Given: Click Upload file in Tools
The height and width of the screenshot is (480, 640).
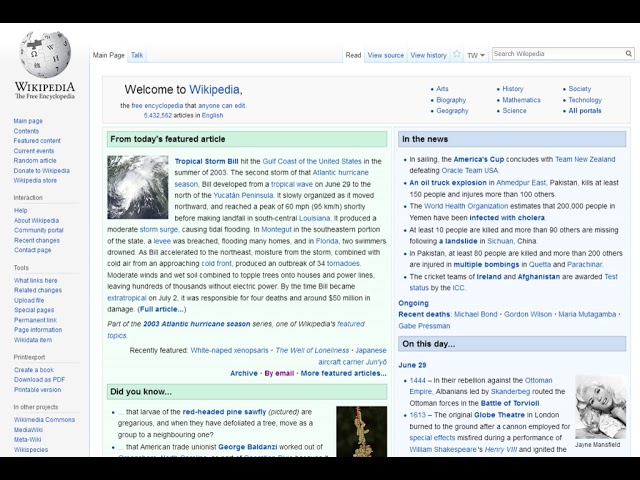Looking at the screenshot, I should tap(29, 300).
